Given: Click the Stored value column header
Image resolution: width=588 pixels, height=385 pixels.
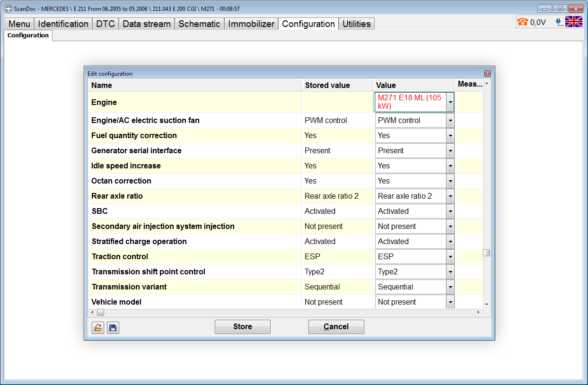Looking at the screenshot, I should (327, 85).
